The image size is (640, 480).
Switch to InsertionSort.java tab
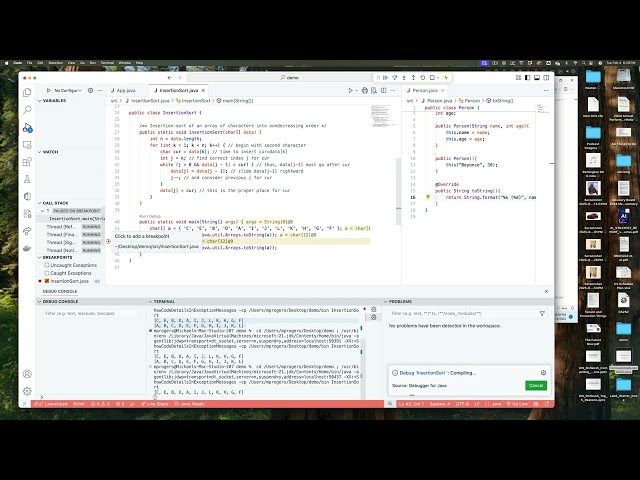(176, 90)
